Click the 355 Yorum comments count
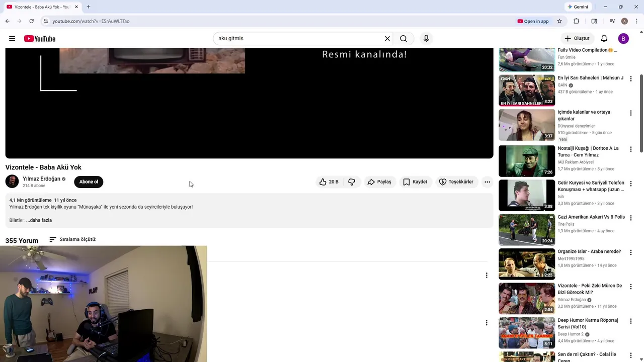The width and height of the screenshot is (644, 362). pyautogui.click(x=22, y=241)
